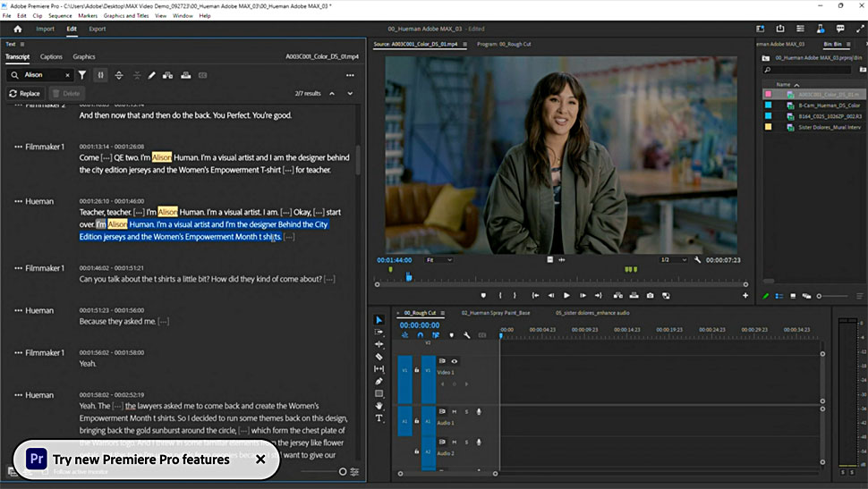This screenshot has width=868, height=489.
Task: Open options for first Filmmaker 1 segment
Action: (x=18, y=148)
